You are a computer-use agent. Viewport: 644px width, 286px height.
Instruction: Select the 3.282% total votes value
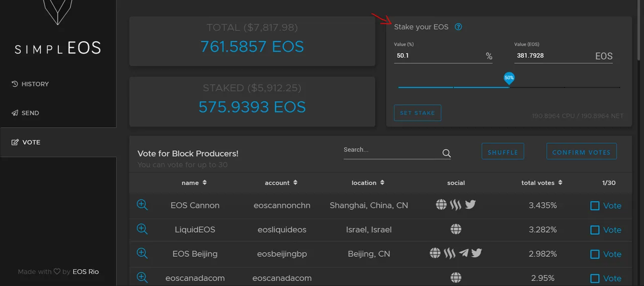(x=542, y=230)
